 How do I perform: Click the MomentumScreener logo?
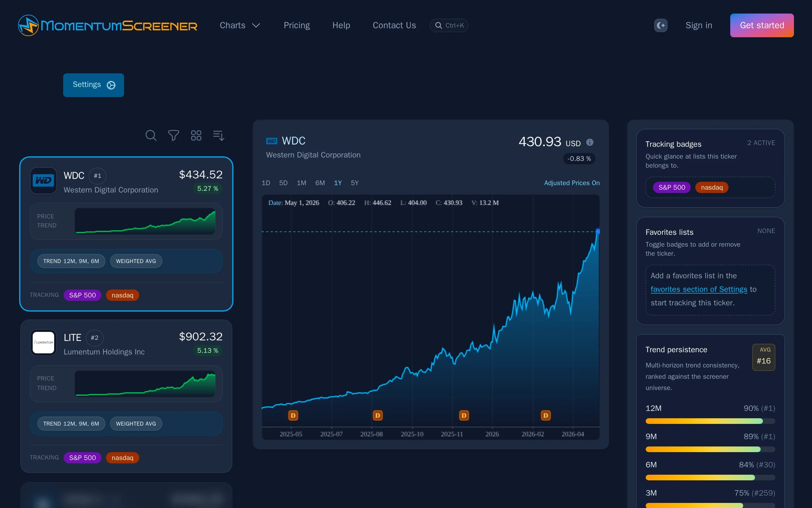pos(108,25)
